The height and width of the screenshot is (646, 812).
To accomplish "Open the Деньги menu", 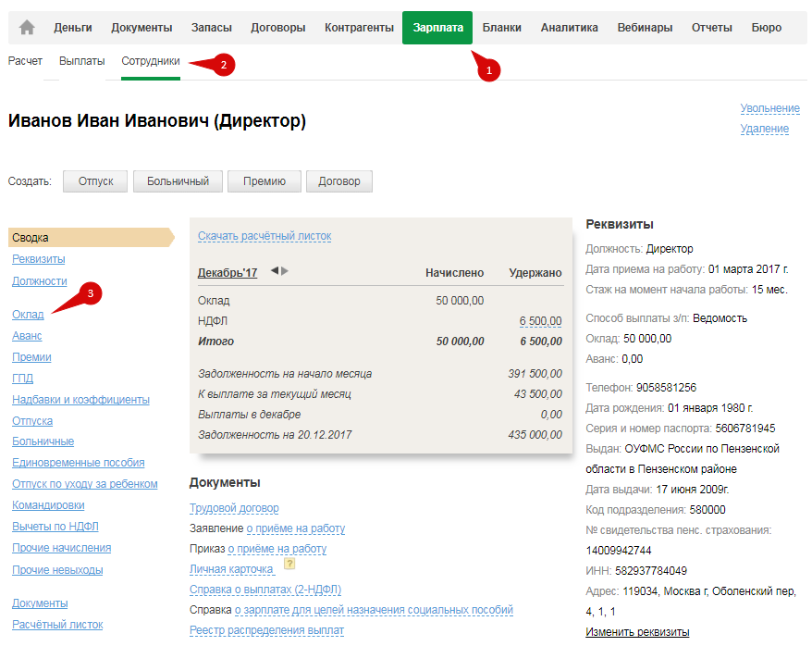I will tap(73, 28).
